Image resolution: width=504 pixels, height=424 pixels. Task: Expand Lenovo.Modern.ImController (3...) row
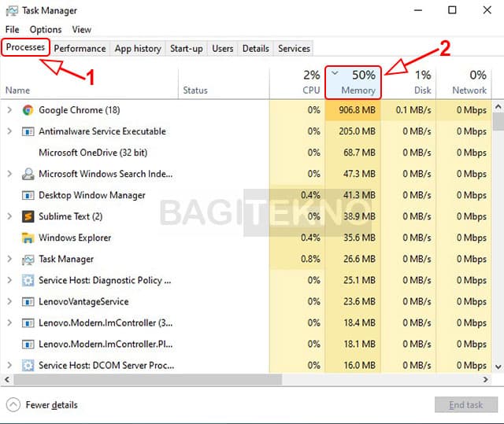(x=9, y=323)
